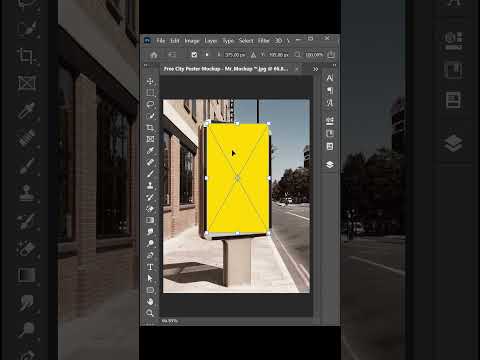This screenshot has width=480, height=360.
Task: Select the Eraser tool
Action: (150, 209)
